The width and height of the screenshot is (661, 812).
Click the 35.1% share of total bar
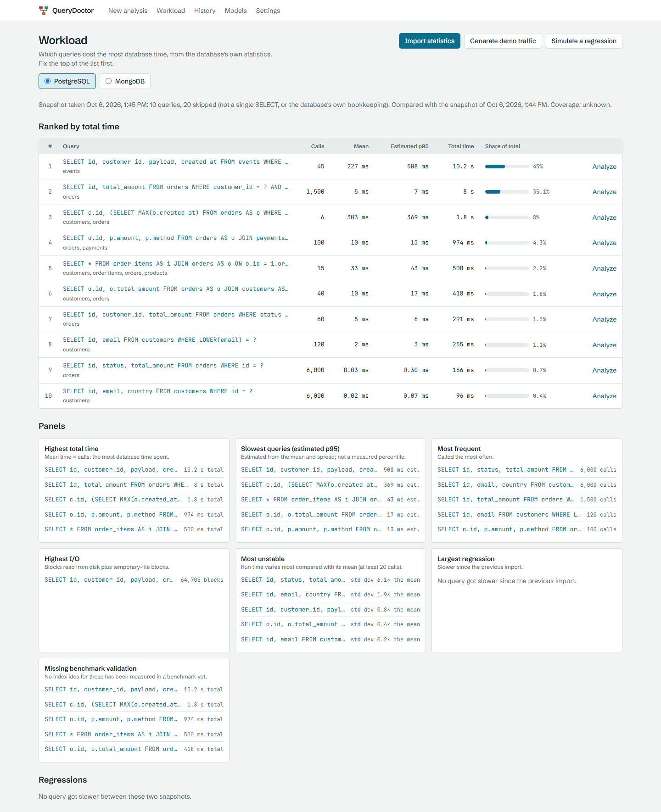(x=507, y=192)
